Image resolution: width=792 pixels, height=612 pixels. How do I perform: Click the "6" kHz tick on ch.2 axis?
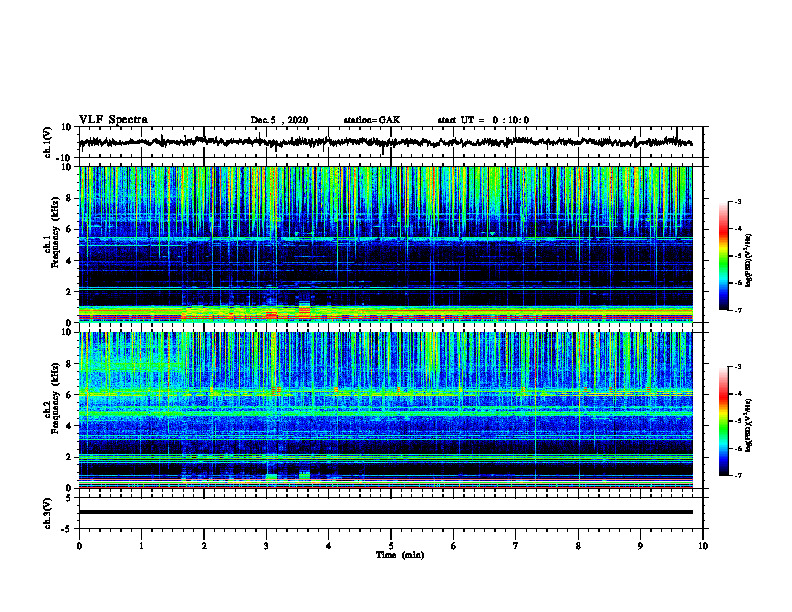coord(69,395)
